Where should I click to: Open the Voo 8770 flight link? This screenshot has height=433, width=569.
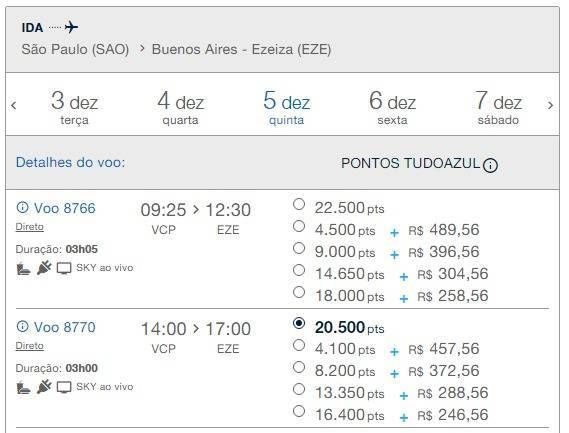click(x=65, y=327)
